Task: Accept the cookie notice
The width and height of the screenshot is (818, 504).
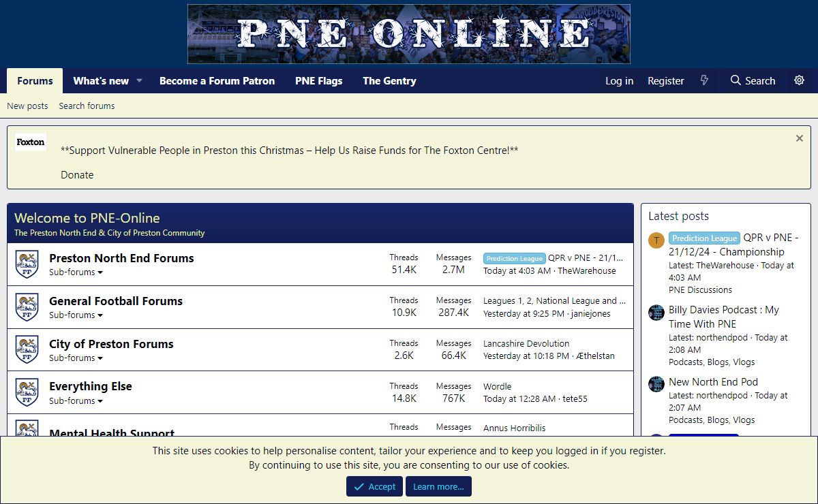Action: 375,486
